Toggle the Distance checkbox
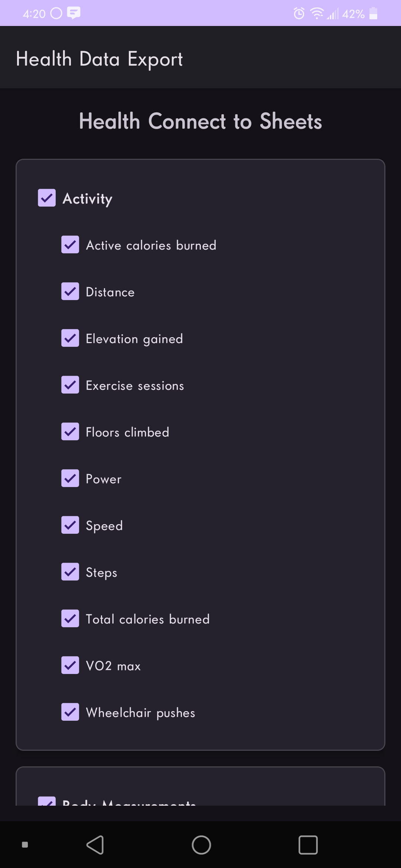 [x=70, y=292]
